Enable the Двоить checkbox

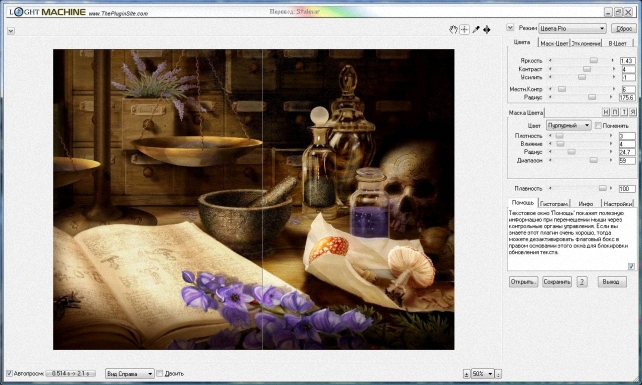(x=160, y=374)
